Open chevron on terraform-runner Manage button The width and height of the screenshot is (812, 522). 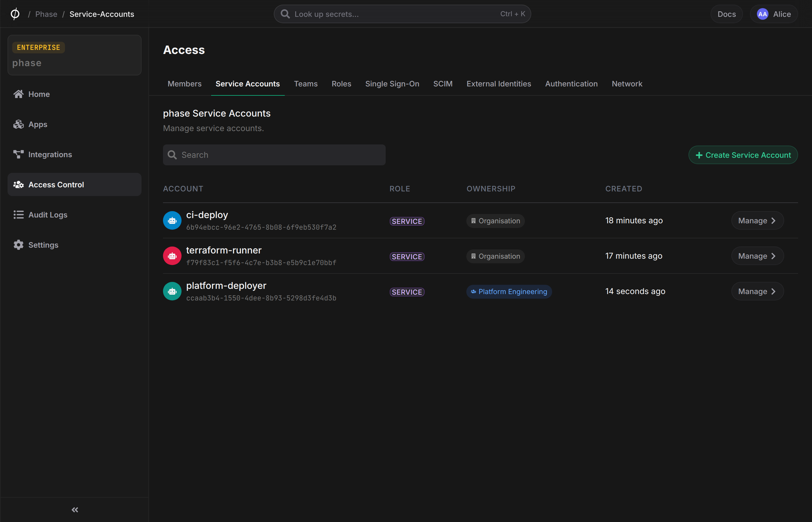(773, 256)
